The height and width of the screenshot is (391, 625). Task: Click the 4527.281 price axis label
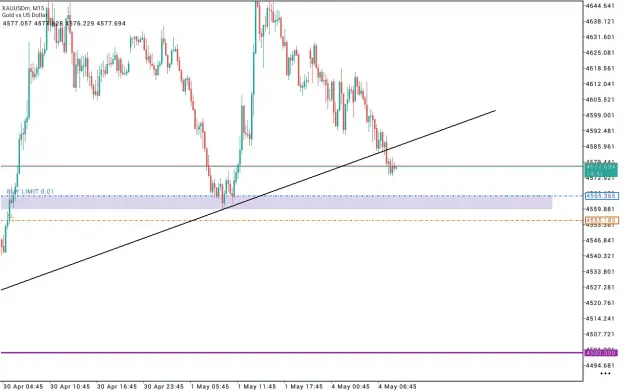[x=600, y=287]
